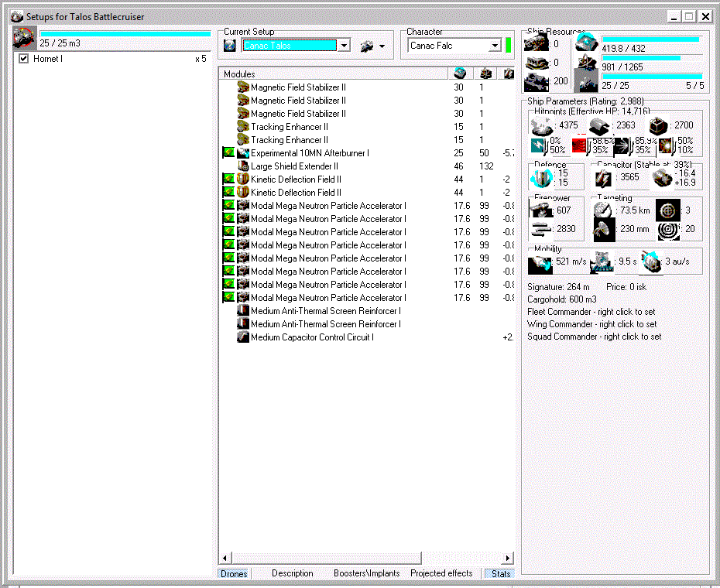Click the DPS icon showing 607
The image size is (720, 588).
pyautogui.click(x=541, y=210)
